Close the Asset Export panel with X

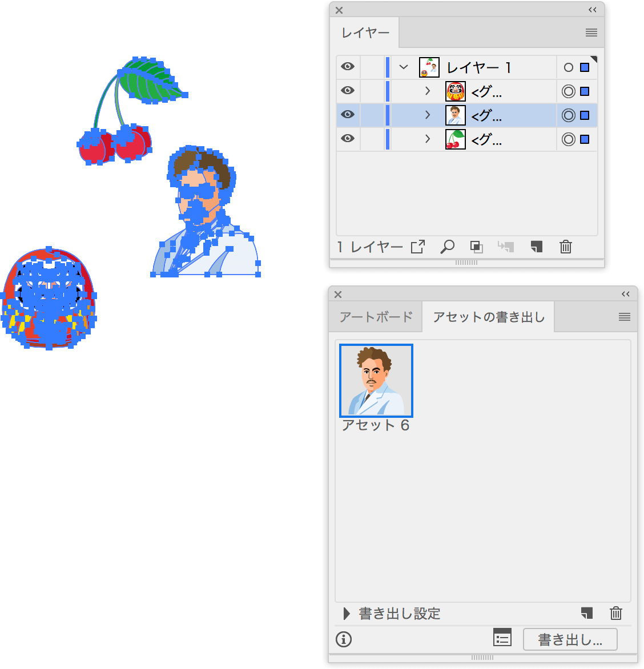[338, 295]
